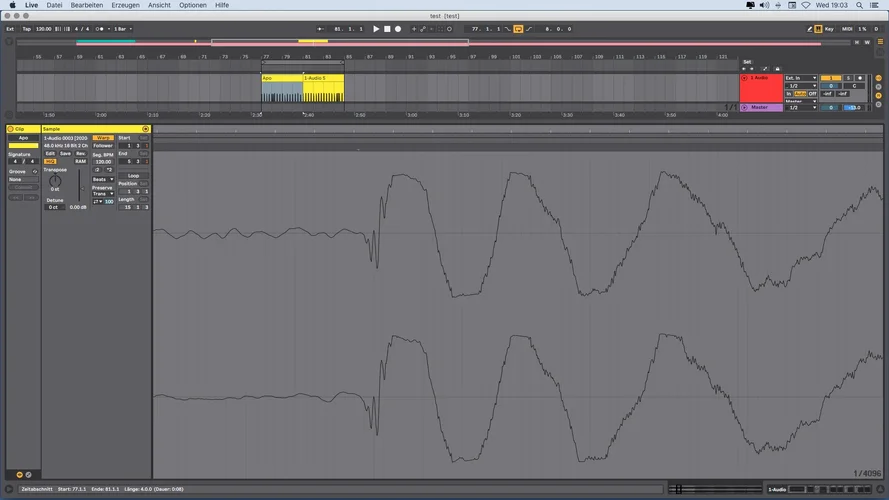Open the Preserve Trans dropdown
Viewport: 889px width, 500px height.
click(x=103, y=194)
